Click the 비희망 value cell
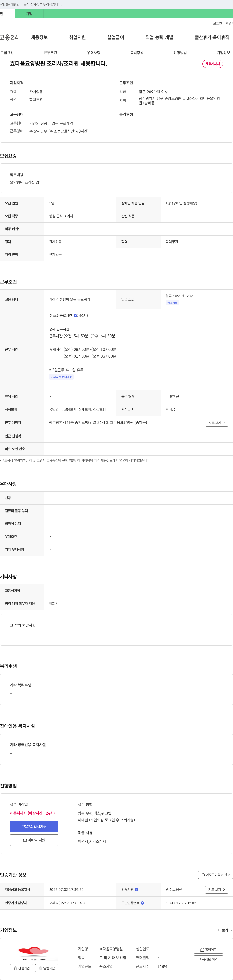Screen dimensions: 233x980 pos(54,604)
